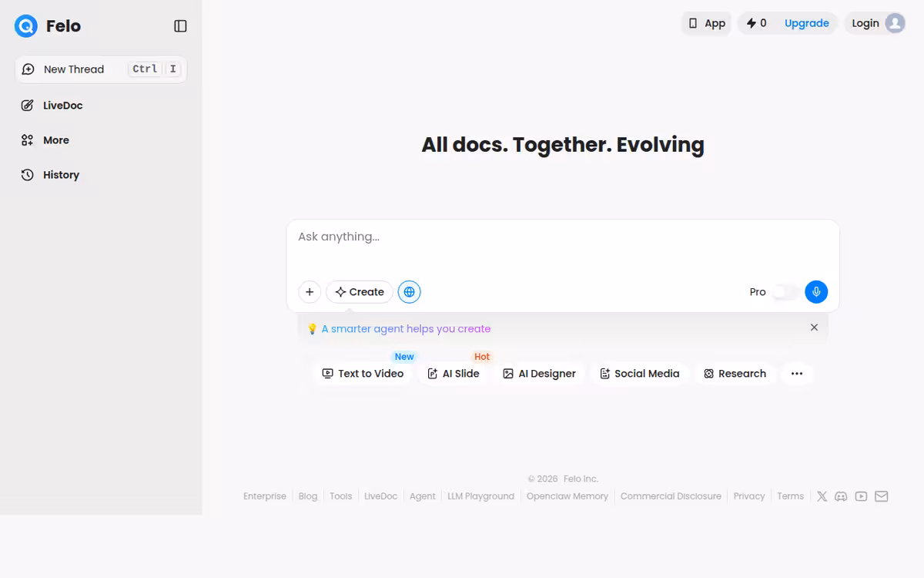This screenshot has height=578, width=924.
Task: Open the LiveDoc footer link
Action: pos(381,496)
